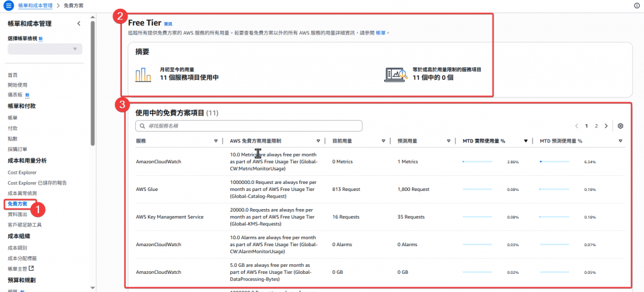Screen dimensions: 644x292
Task: Open the info panel icon top-right
Action: pyautogui.click(x=637, y=5)
